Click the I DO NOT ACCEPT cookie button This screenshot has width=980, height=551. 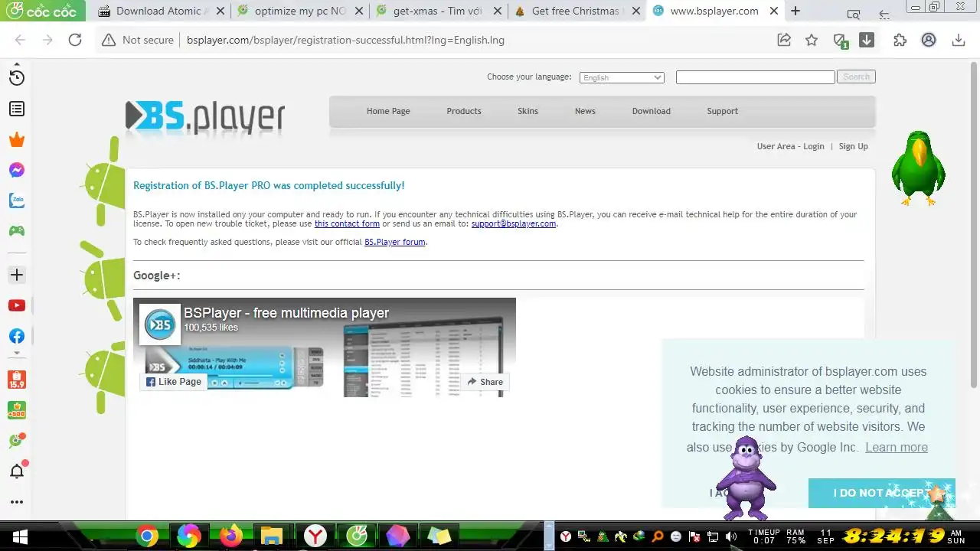(882, 493)
